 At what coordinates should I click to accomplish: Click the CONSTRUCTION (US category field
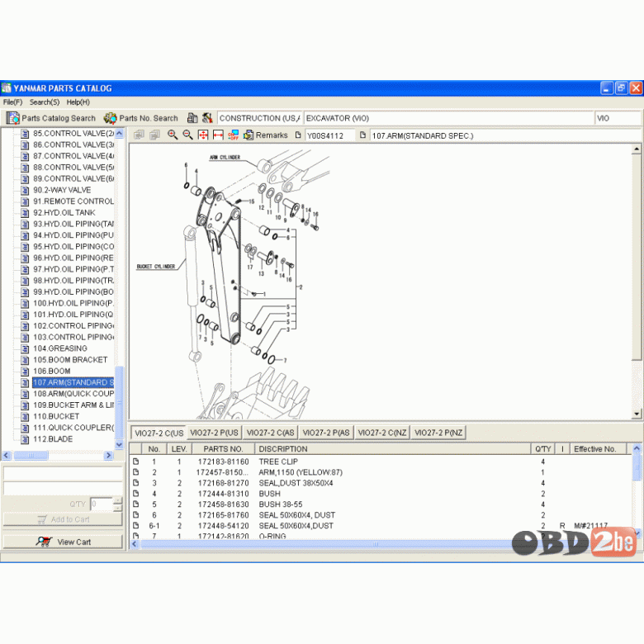click(260, 118)
